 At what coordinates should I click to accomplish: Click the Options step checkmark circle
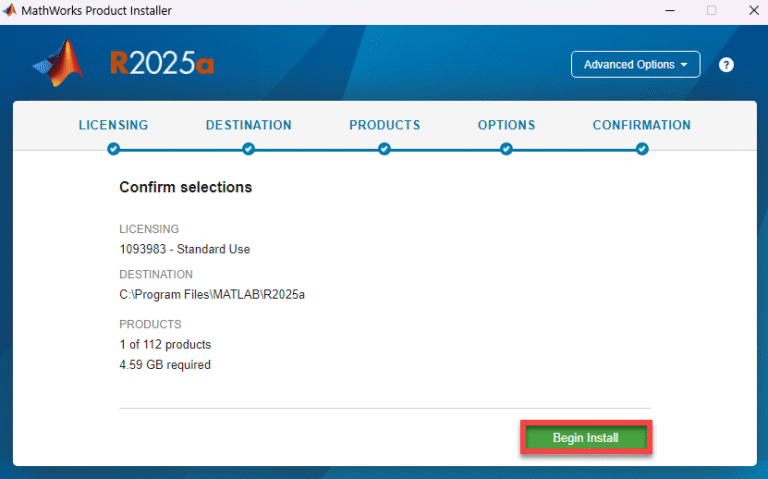click(x=506, y=149)
